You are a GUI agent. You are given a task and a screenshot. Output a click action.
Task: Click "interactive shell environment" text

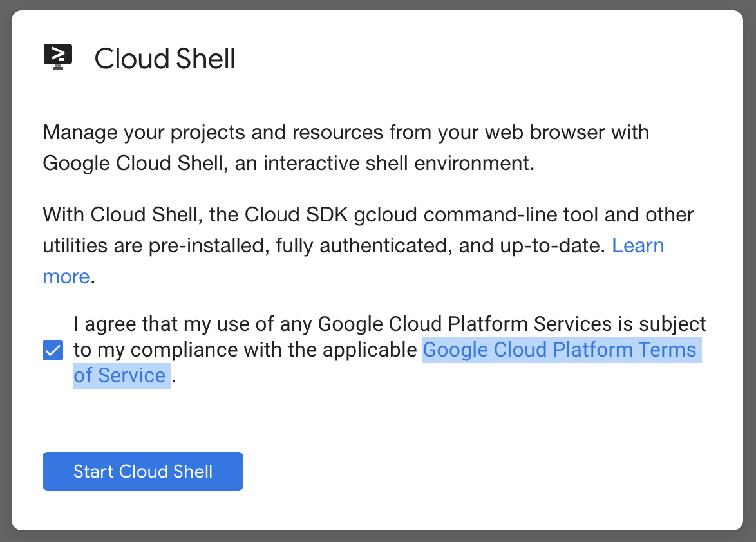tap(398, 164)
